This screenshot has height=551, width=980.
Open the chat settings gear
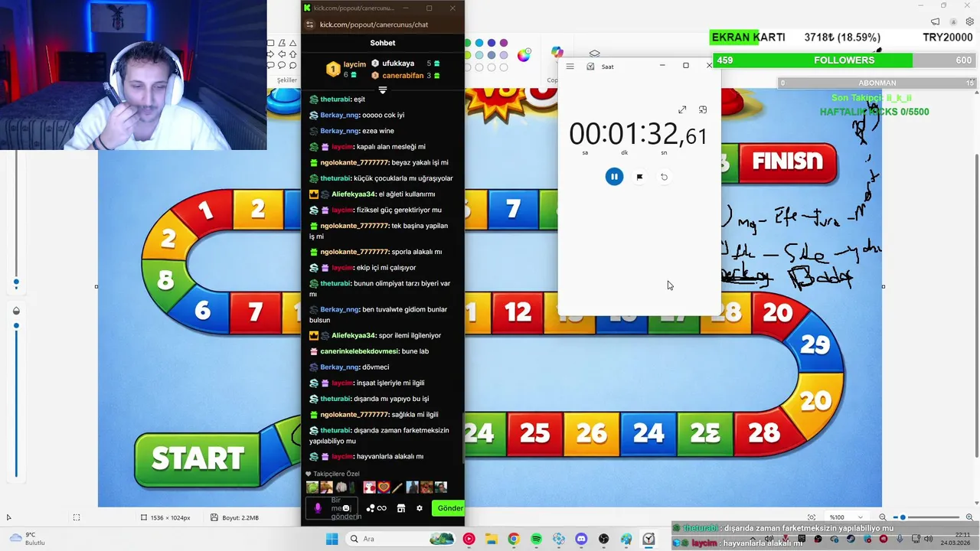click(419, 508)
